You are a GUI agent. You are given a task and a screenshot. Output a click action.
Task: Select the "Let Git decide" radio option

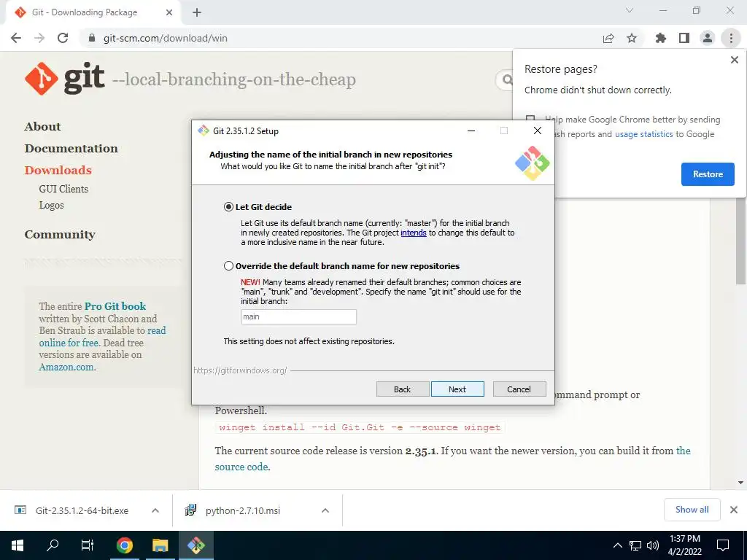[228, 206]
